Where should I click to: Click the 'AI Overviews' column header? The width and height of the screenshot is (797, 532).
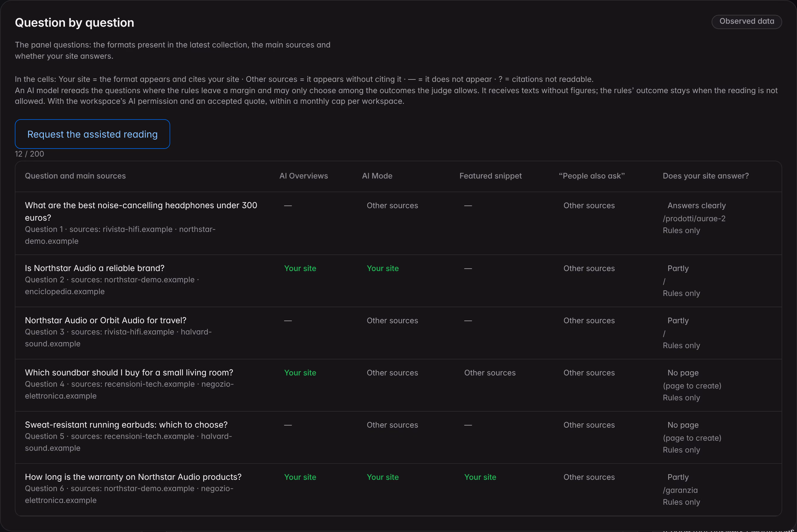point(304,176)
